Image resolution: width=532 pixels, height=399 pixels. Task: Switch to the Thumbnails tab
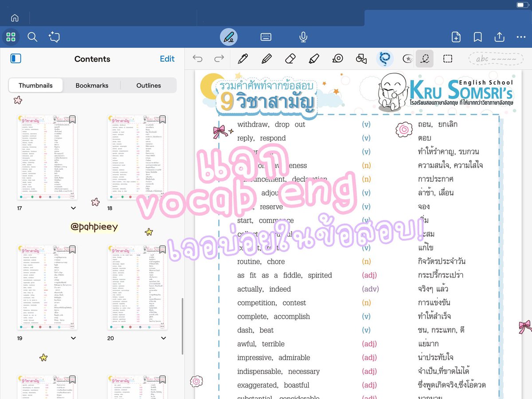pos(35,86)
